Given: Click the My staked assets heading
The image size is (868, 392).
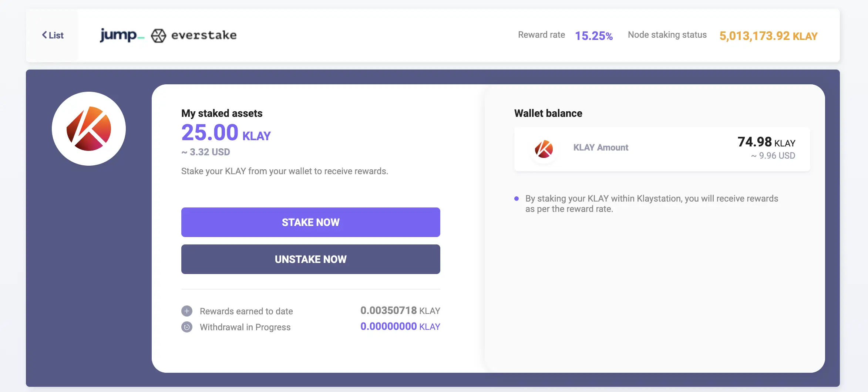Looking at the screenshot, I should point(221,114).
